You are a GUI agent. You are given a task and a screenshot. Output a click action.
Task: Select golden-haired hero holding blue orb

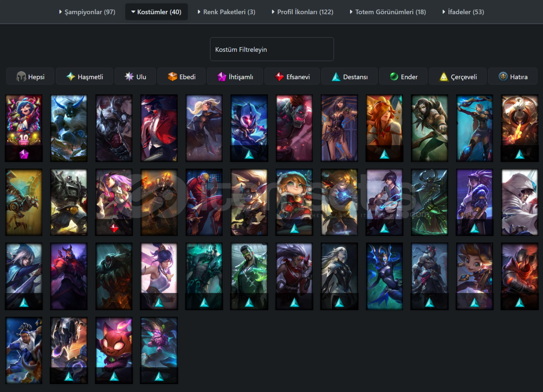[339, 202]
